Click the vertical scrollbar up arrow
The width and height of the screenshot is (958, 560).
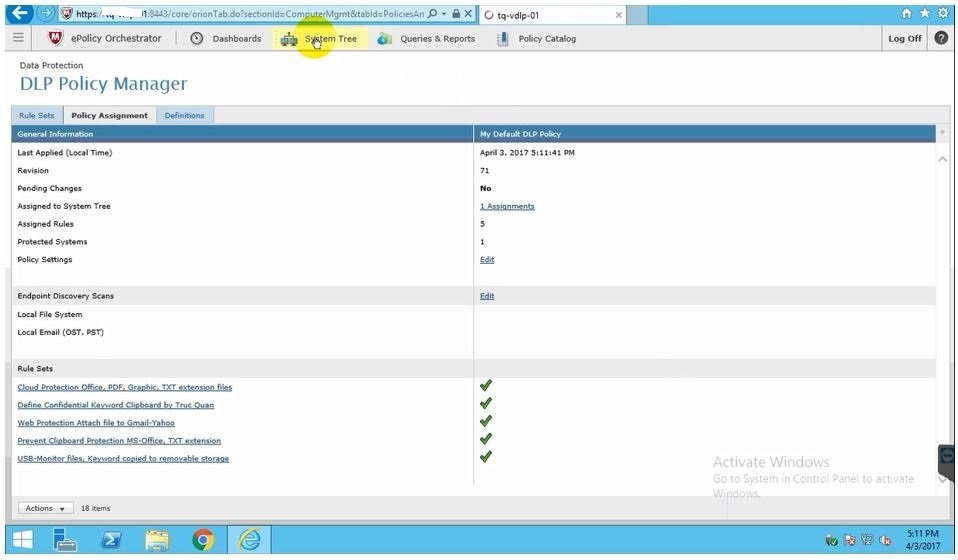[x=942, y=160]
